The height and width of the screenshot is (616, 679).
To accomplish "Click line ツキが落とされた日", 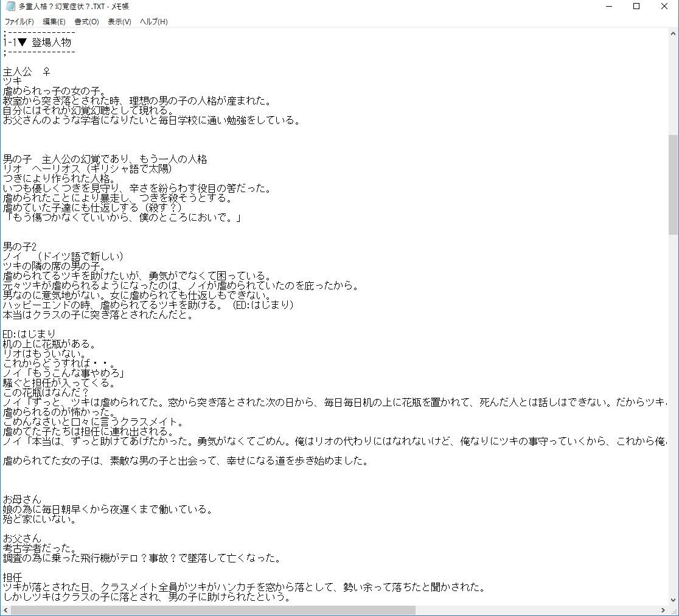I will click(245, 587).
